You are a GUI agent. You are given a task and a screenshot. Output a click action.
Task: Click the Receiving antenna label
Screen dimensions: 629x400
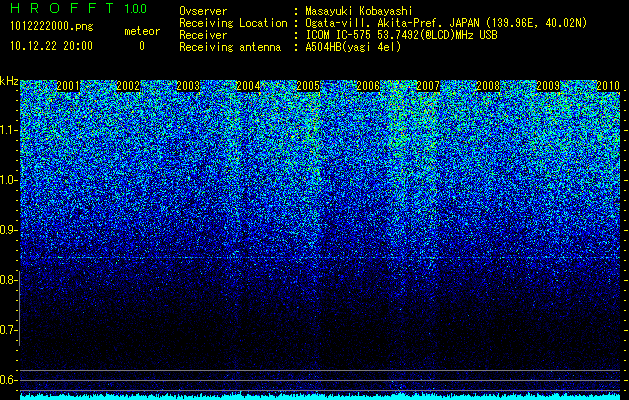click(230, 47)
